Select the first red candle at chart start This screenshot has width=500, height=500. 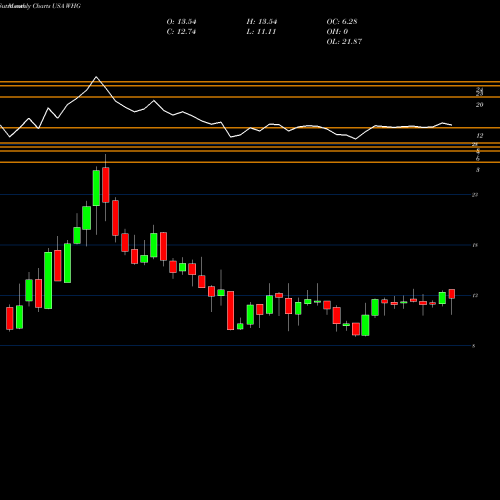point(10,318)
